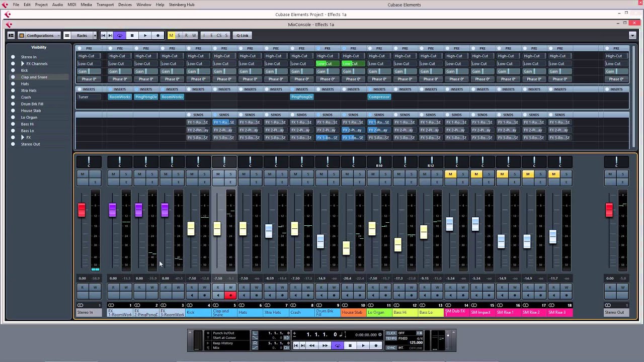Open the File menu
Image resolution: width=644 pixels, height=362 pixels.
tap(16, 5)
